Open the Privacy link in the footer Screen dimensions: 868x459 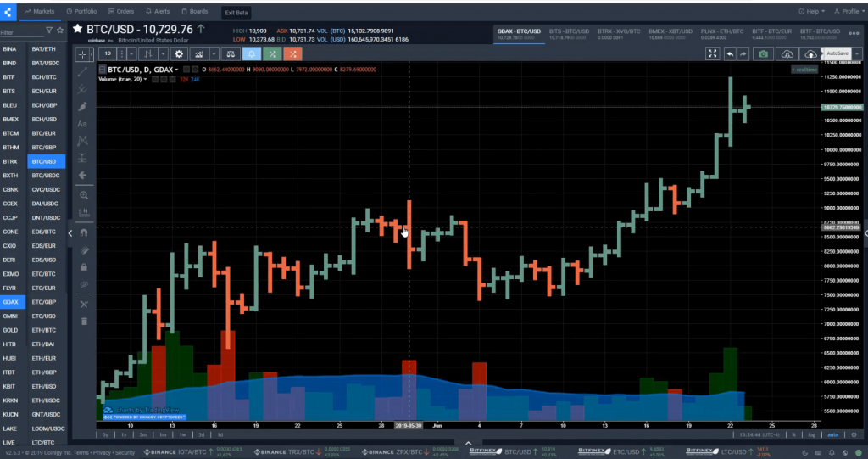[102, 453]
